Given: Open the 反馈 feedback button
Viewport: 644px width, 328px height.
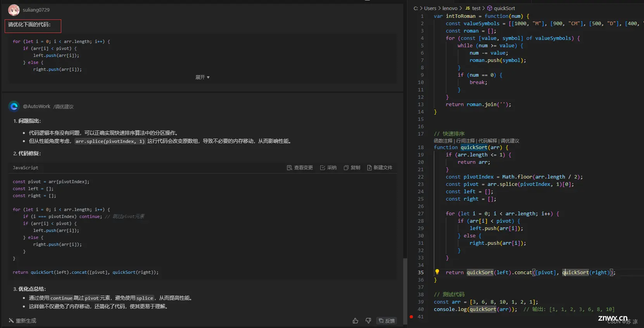Looking at the screenshot, I should [387, 321].
